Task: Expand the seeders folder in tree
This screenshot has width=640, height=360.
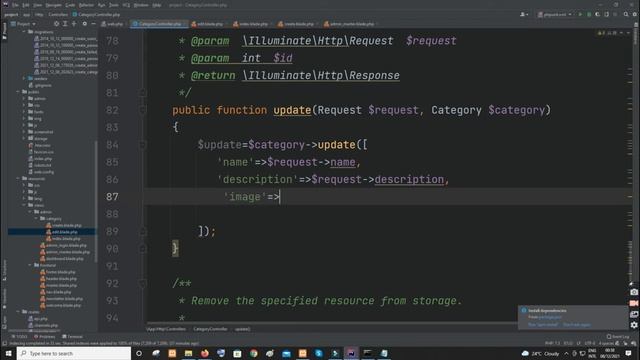Action: (24, 78)
